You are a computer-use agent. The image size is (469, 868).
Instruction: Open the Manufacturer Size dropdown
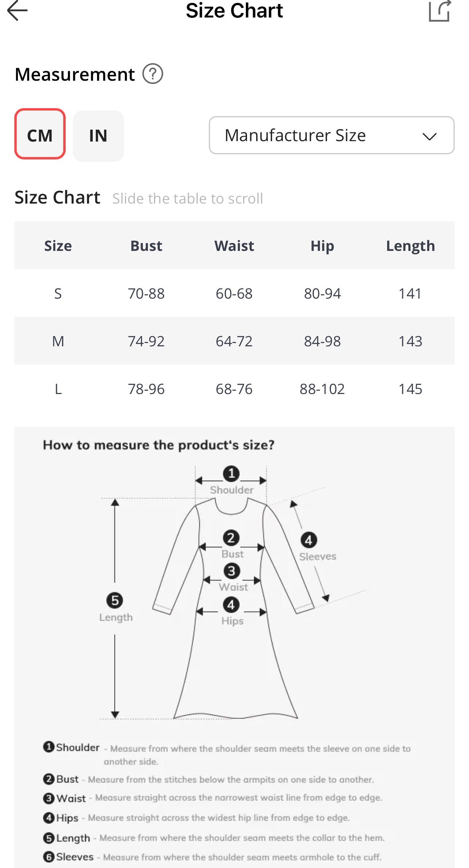click(331, 135)
